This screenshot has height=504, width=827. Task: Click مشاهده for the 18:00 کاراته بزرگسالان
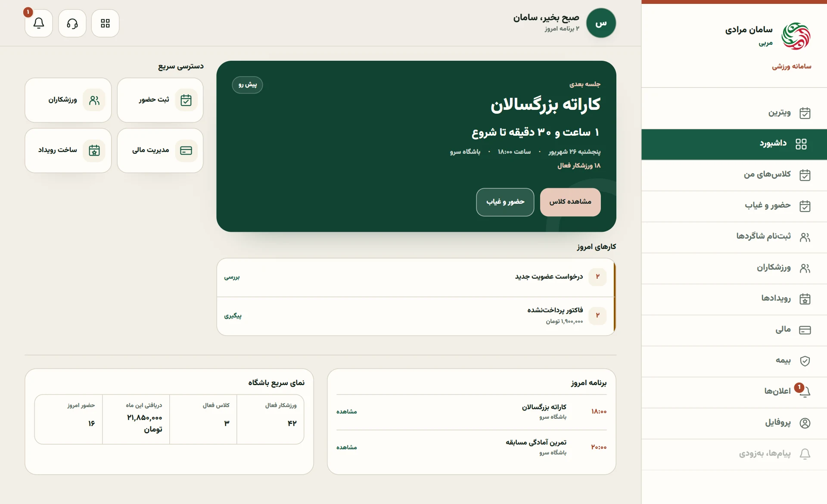347,412
